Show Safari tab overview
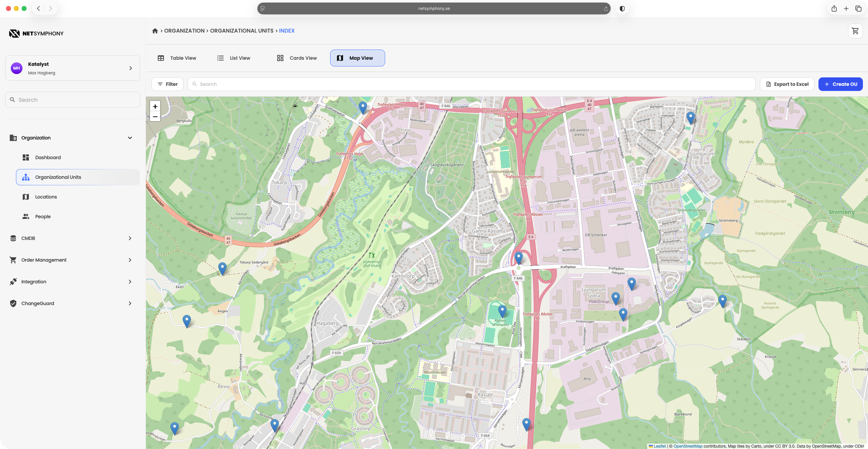 858,9
